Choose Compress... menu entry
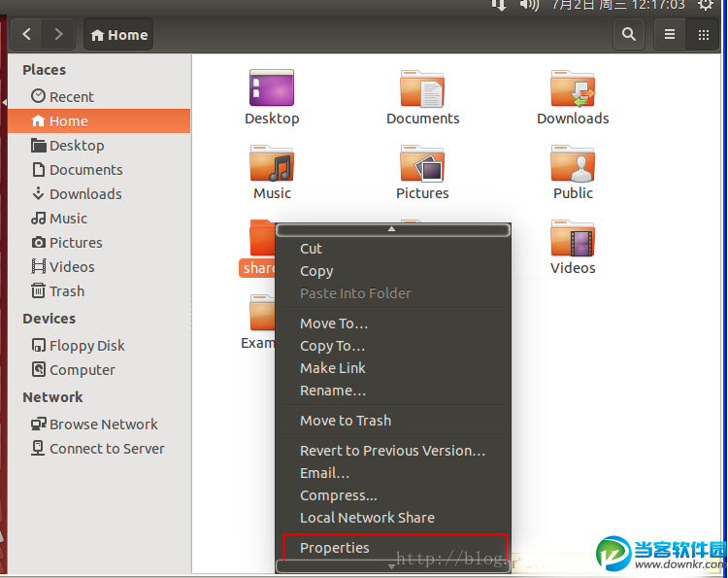Screen dimensions: 728x578 pyautogui.click(x=393, y=495)
